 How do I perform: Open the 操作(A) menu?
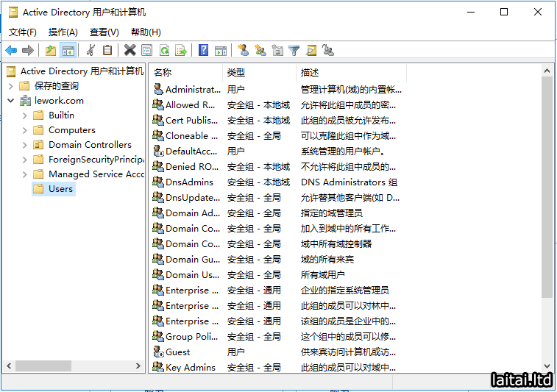(x=63, y=32)
